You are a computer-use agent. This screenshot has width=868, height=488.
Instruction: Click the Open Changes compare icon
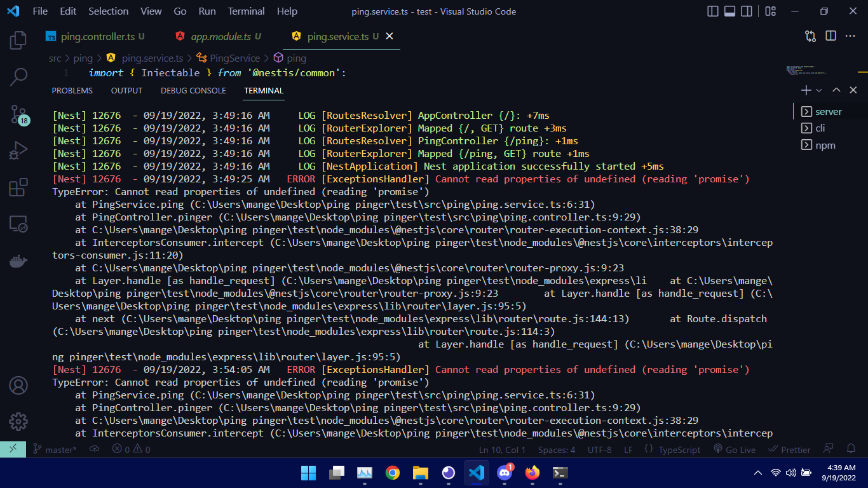pos(810,36)
